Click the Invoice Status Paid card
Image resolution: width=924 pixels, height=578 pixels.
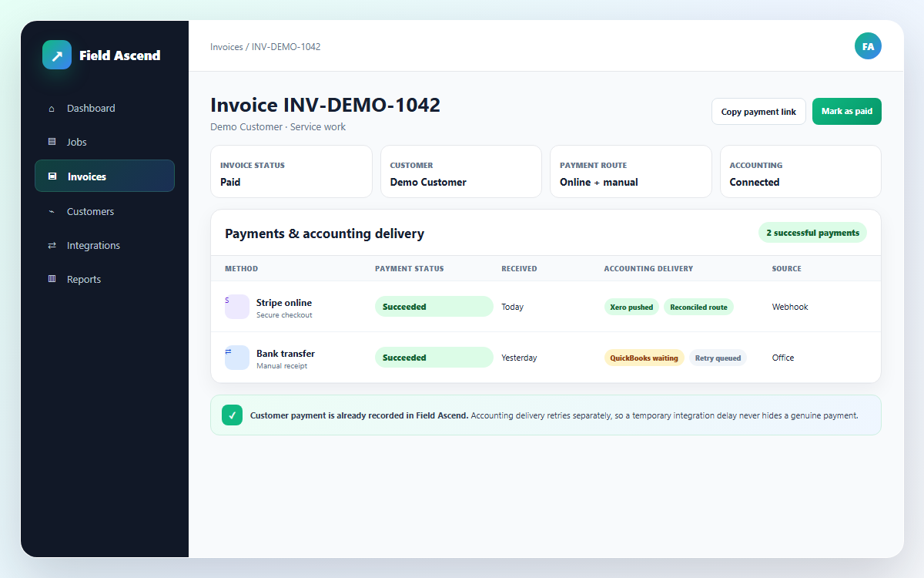[291, 172]
